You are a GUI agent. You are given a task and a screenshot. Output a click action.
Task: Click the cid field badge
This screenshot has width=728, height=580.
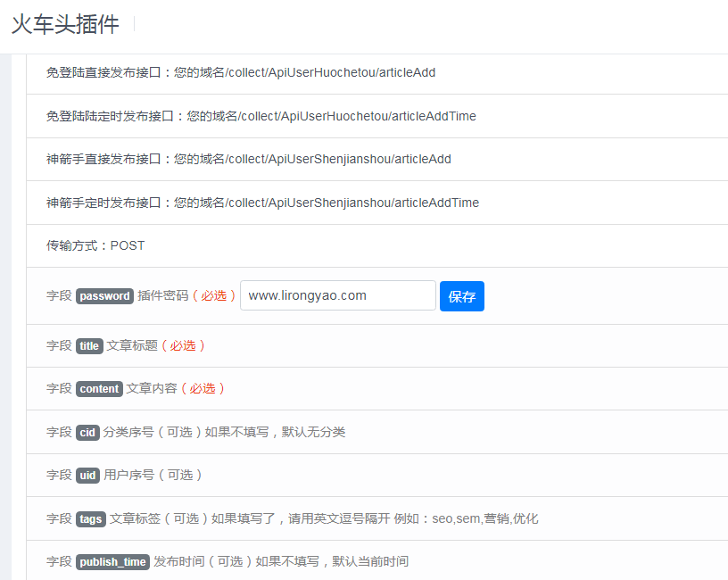[x=87, y=433]
